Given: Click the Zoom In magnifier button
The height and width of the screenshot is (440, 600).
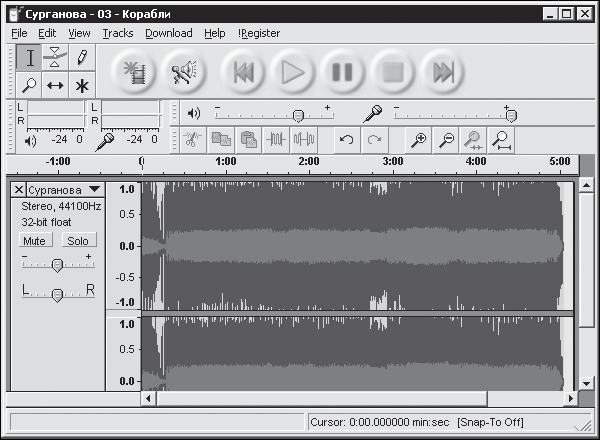Looking at the screenshot, I should 418,140.
